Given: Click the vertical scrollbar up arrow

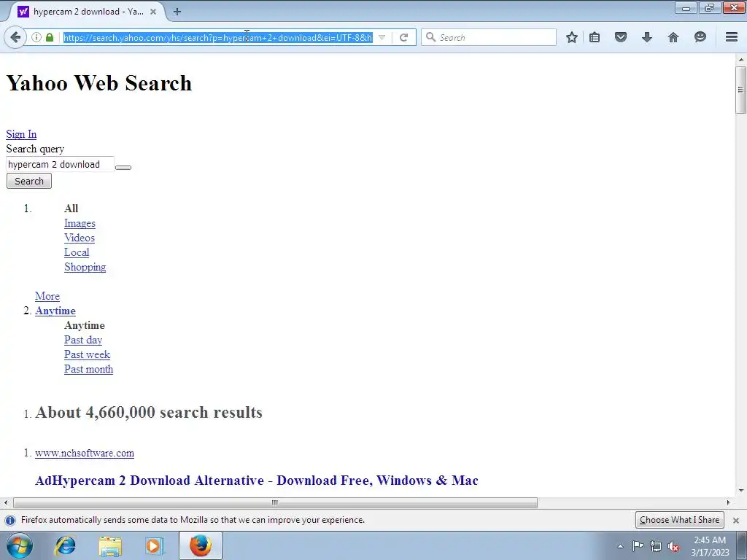Looking at the screenshot, I should pyautogui.click(x=741, y=60).
